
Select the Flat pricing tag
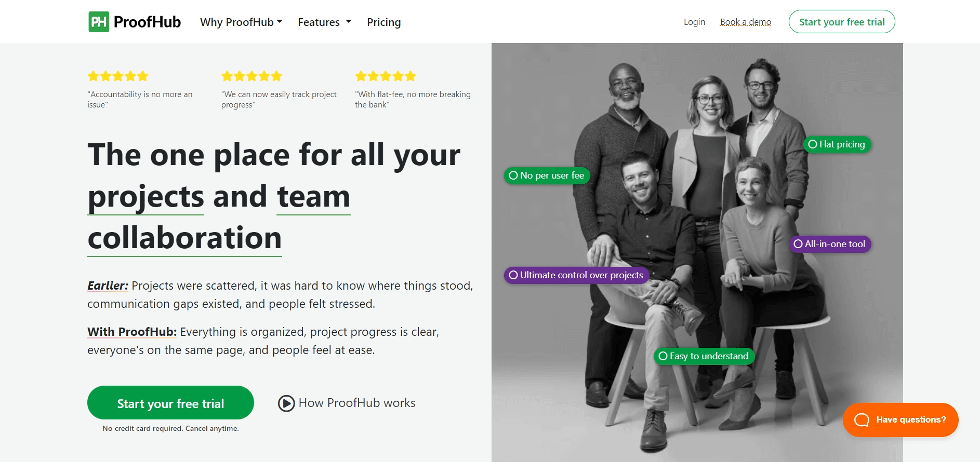(x=837, y=144)
